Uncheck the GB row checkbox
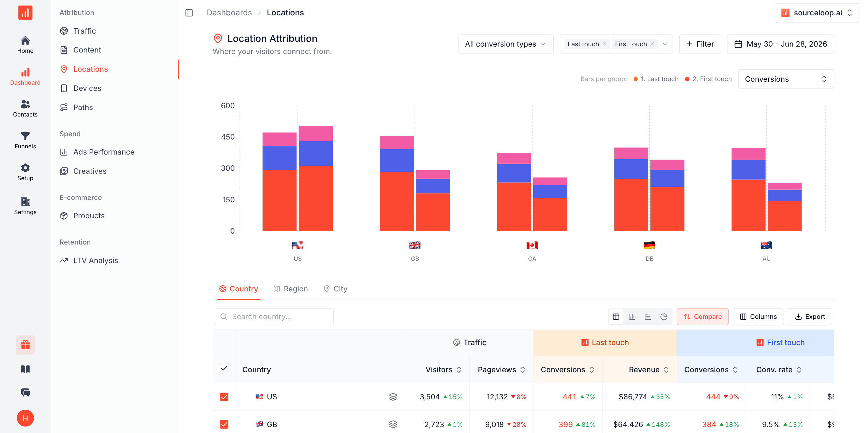 (224, 424)
